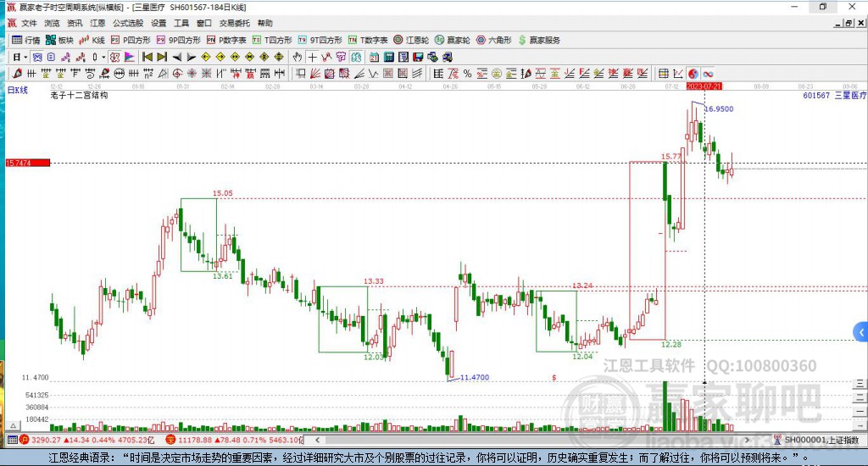Click the grid table icon near taiji
Screen dimensions: 868x466
click(x=663, y=74)
